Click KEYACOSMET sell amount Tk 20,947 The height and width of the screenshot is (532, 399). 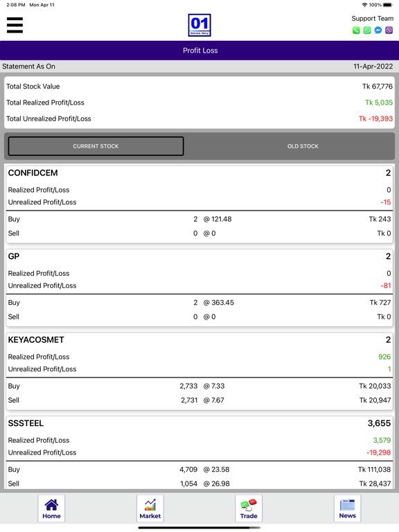375,400
